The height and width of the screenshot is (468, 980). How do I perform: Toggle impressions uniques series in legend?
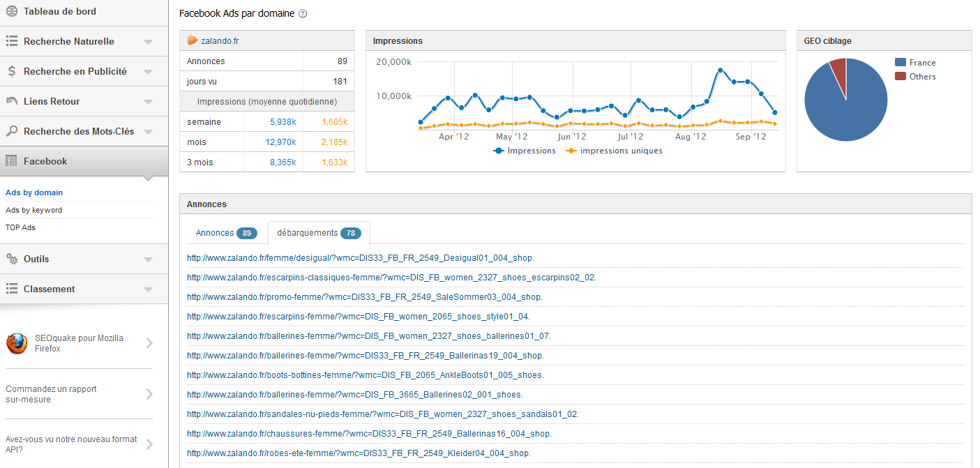[x=614, y=151]
